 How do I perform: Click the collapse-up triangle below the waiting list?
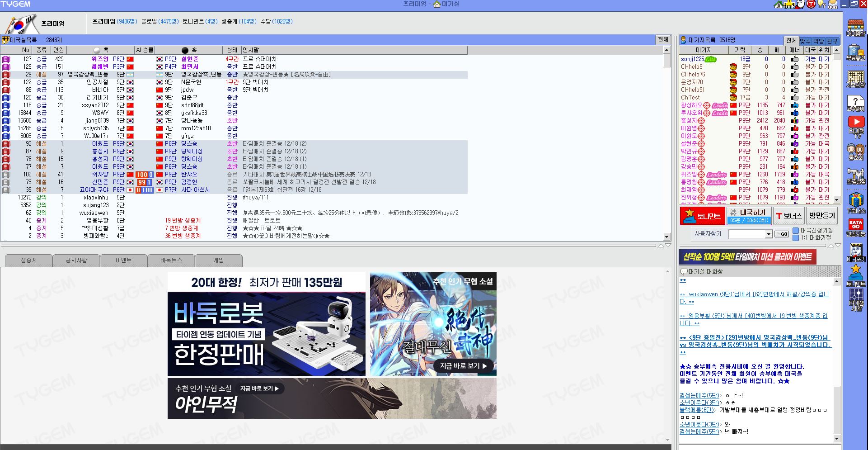830,246
